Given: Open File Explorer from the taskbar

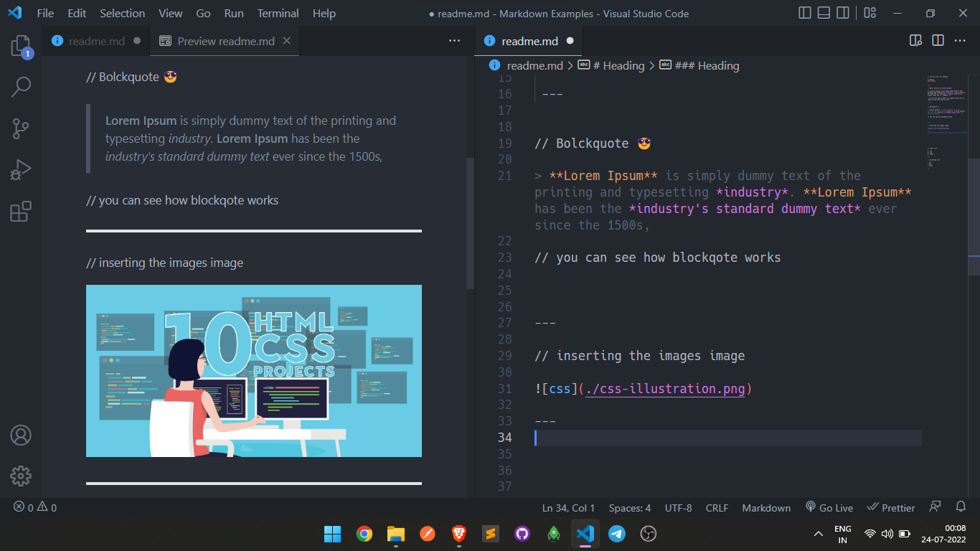Looking at the screenshot, I should coord(396,534).
